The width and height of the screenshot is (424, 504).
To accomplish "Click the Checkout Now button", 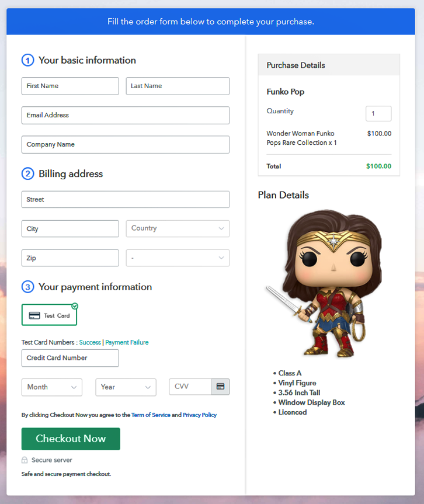I will point(71,439).
